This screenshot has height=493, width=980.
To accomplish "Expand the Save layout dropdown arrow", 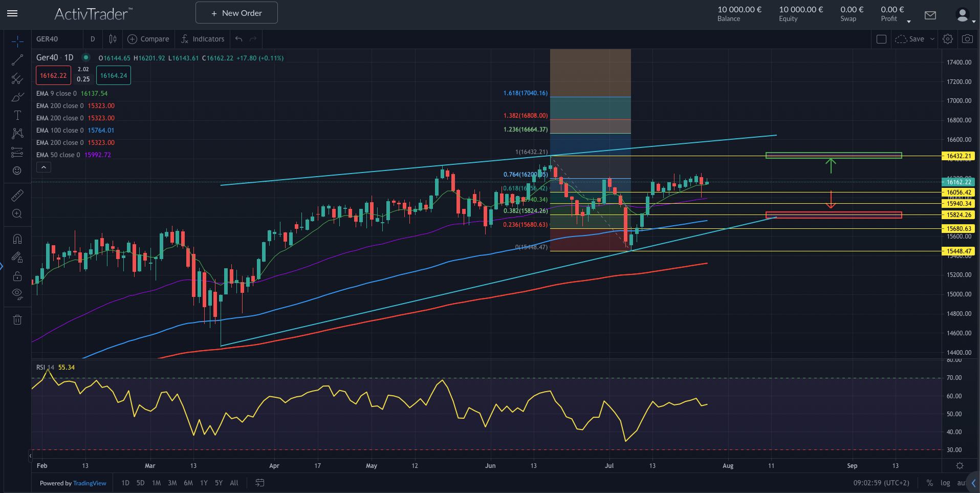I will pos(932,39).
